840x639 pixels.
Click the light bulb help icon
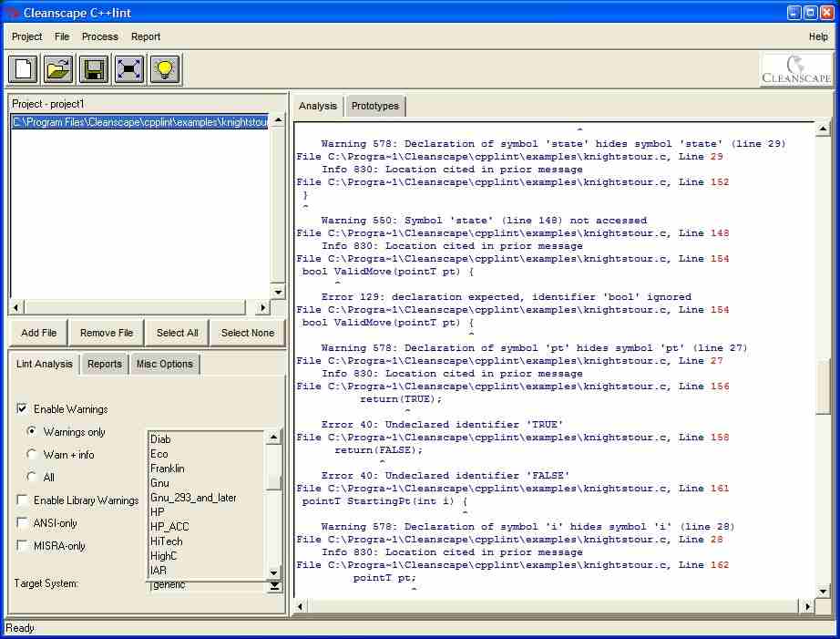165,69
